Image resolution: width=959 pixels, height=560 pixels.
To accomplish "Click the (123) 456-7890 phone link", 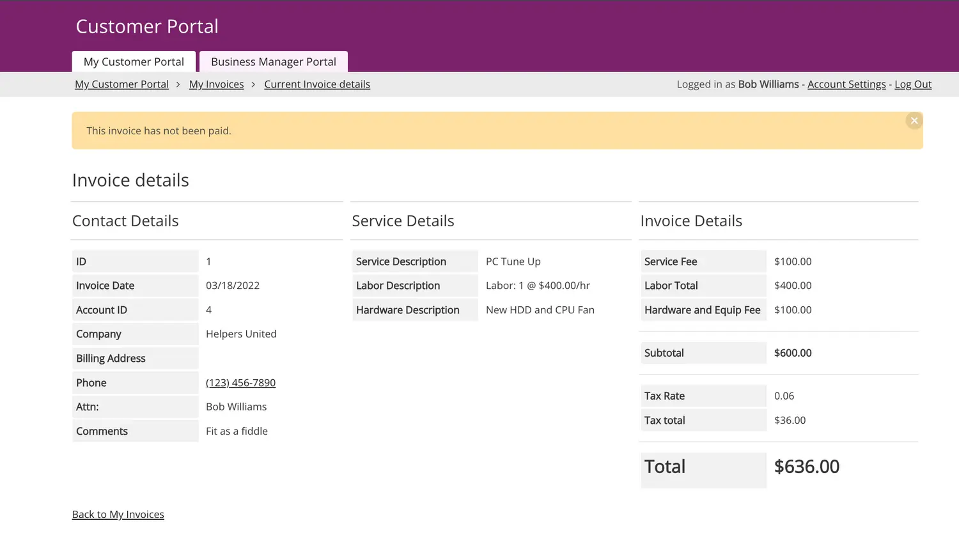I will pyautogui.click(x=240, y=383).
